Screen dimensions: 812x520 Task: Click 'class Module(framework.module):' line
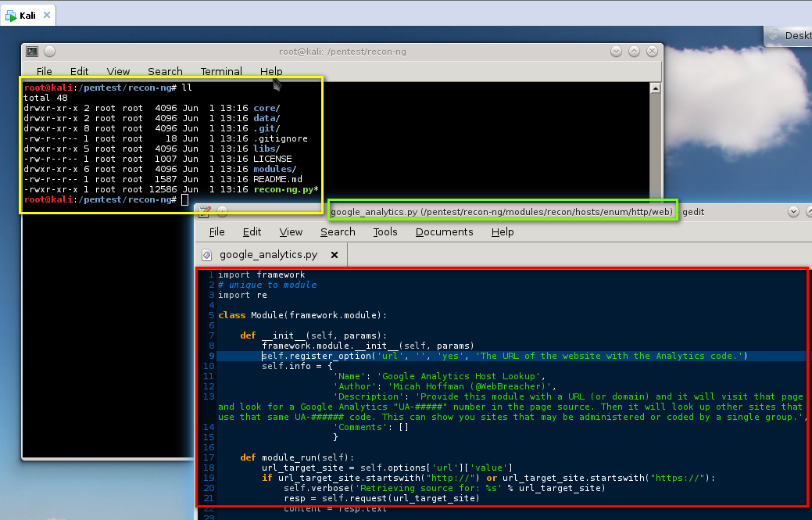click(x=302, y=315)
